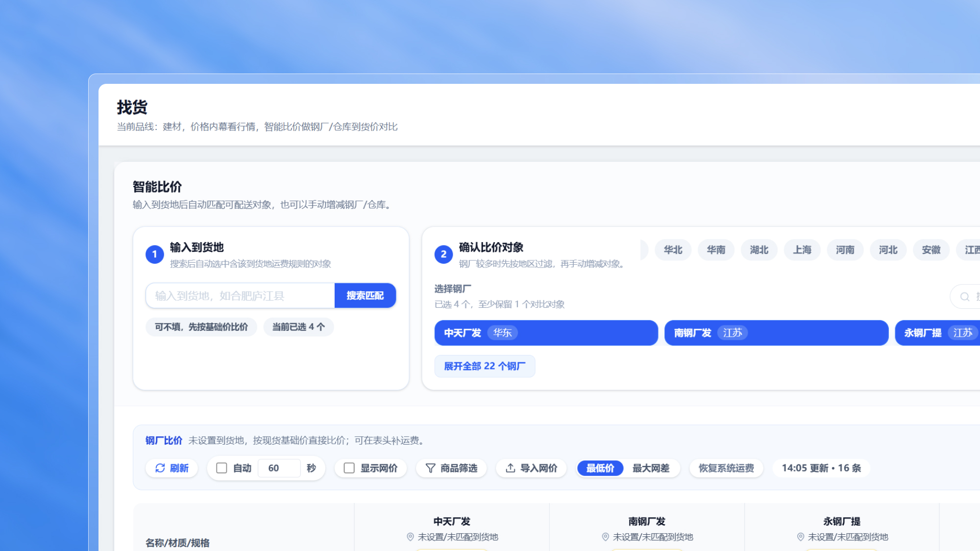Image resolution: width=980 pixels, height=551 pixels.
Task: Filter mills by 上海 region
Action: [802, 250]
